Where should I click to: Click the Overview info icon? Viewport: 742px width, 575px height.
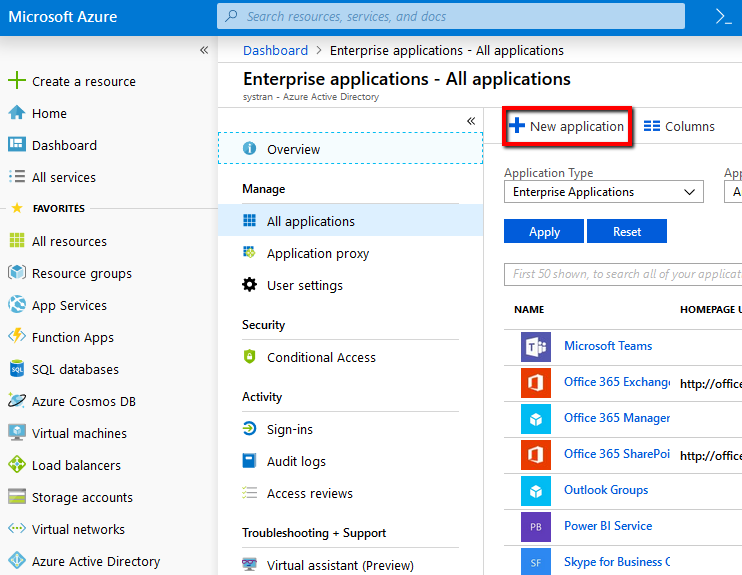pos(249,149)
